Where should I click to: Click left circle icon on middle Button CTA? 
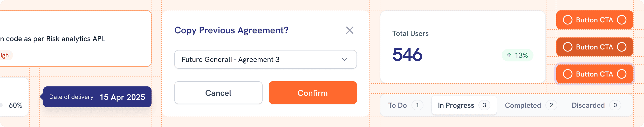coord(567,47)
